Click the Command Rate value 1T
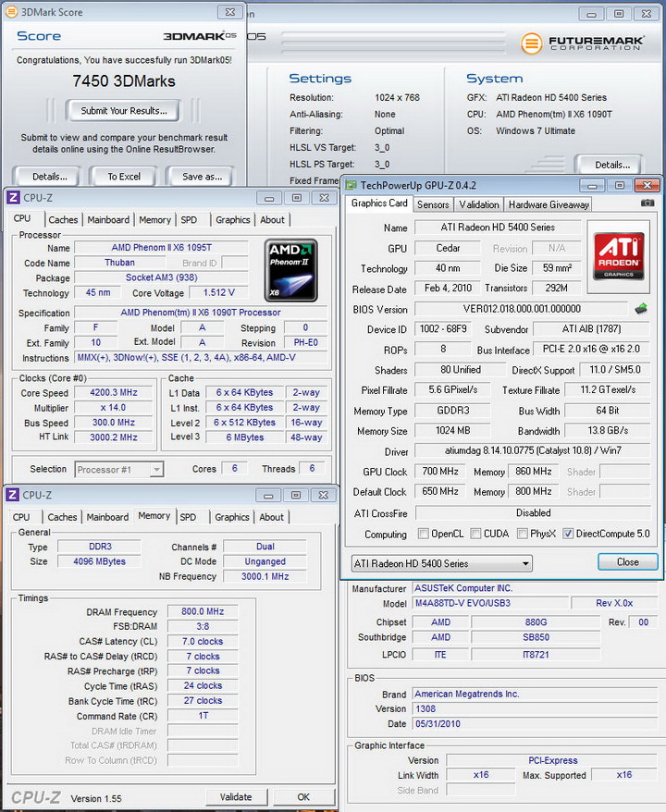Viewport: 666px width, 812px height. (x=203, y=716)
